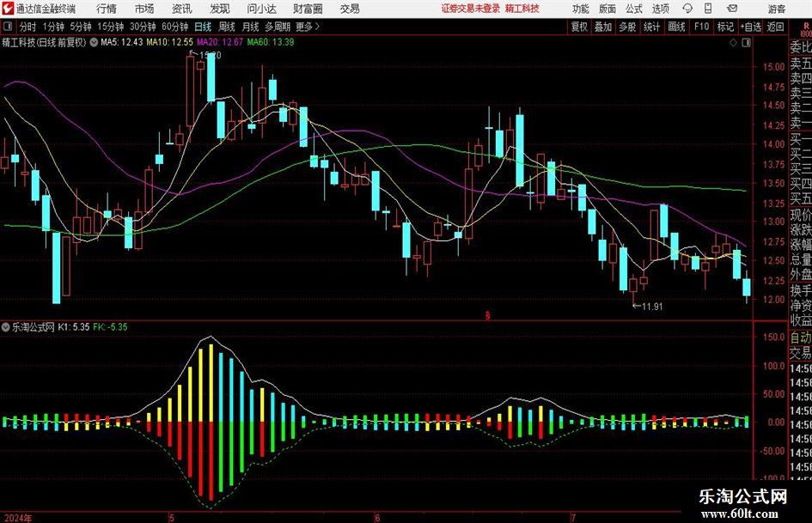Click the red marker under the price chart
This screenshot has width=812, height=523.
click(487, 315)
